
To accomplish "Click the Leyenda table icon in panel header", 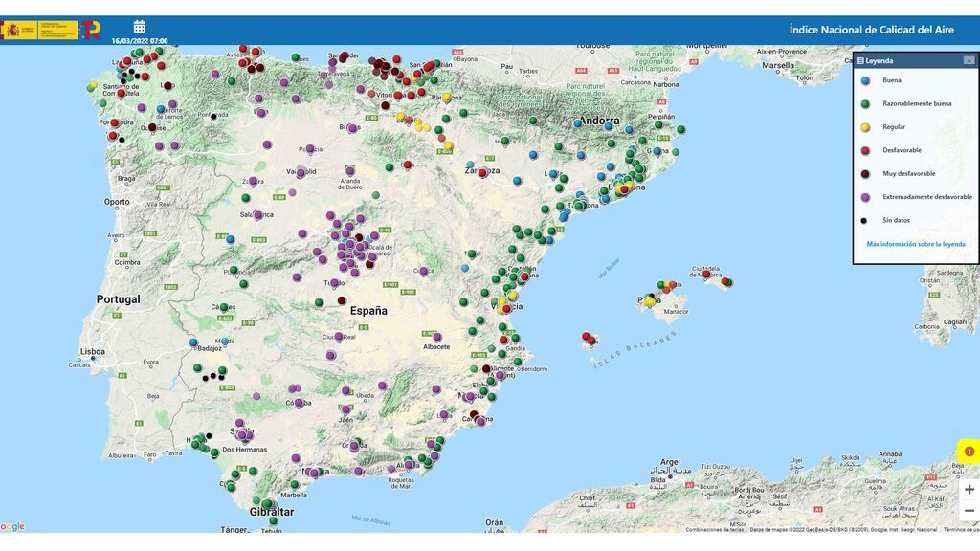I will (860, 60).
